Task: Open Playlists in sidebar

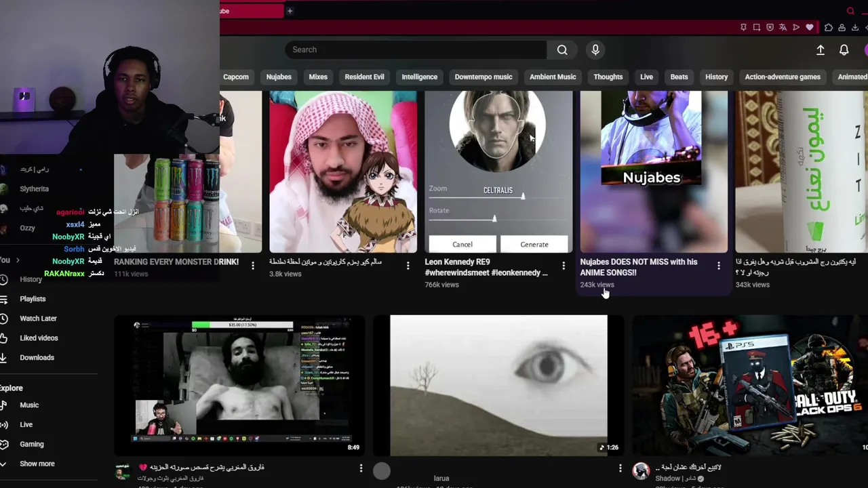Action: pyautogui.click(x=33, y=299)
